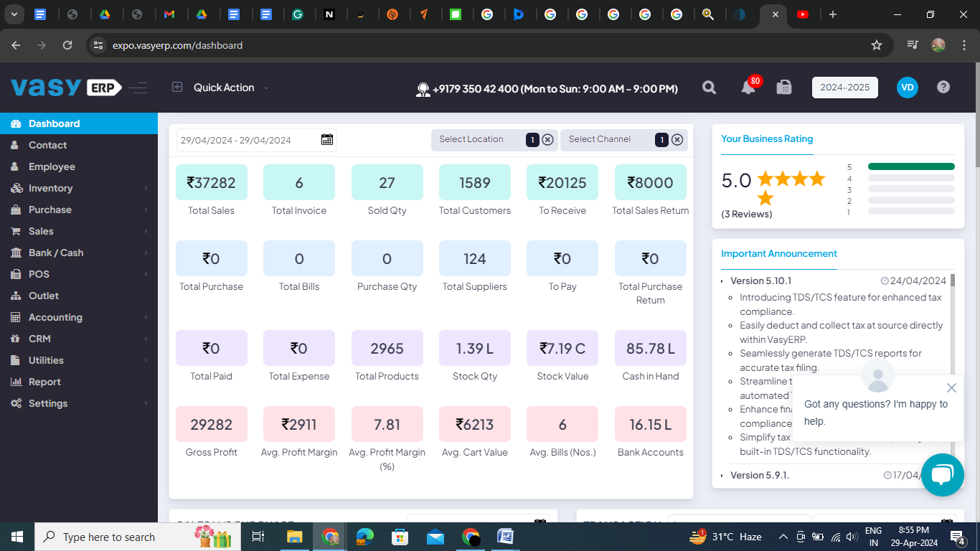The image size is (980, 551).
Task: Collapse Version 5.10.1 announcement
Action: pos(760,281)
